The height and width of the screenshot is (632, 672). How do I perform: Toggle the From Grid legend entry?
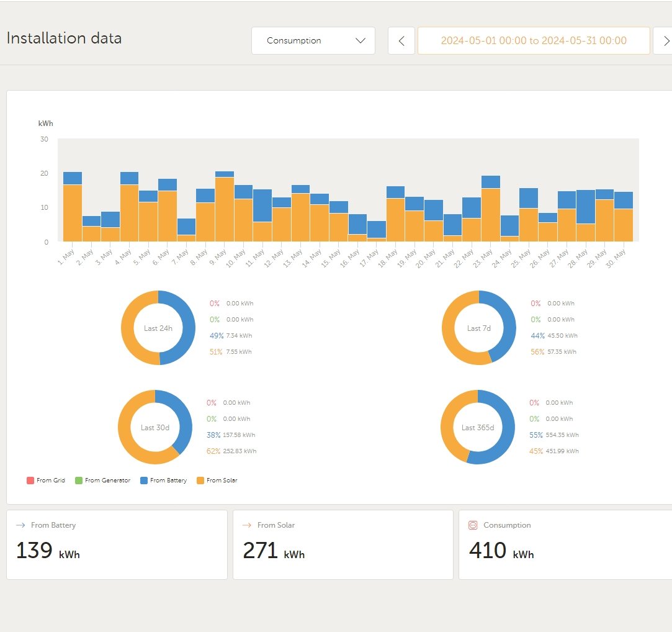click(46, 481)
